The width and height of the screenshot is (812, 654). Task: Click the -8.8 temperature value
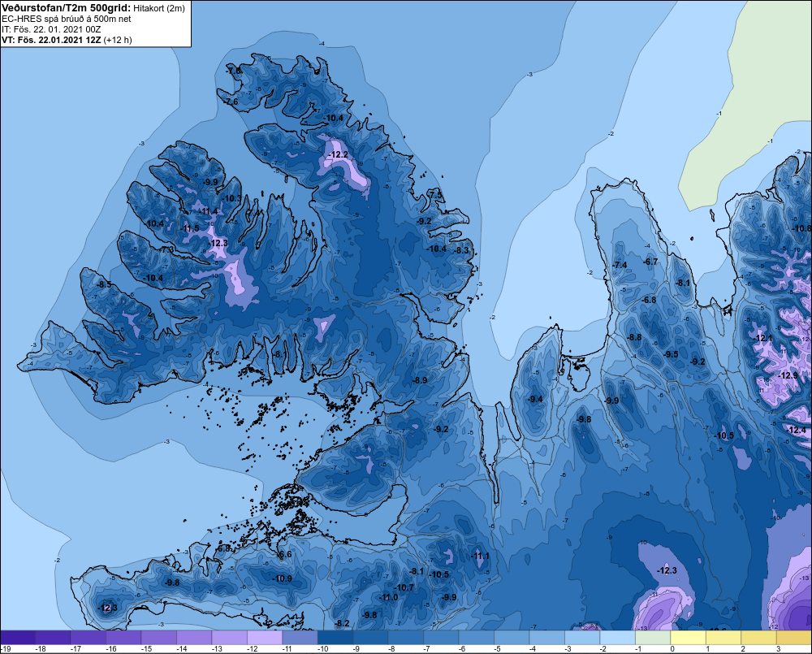pyautogui.click(x=634, y=337)
